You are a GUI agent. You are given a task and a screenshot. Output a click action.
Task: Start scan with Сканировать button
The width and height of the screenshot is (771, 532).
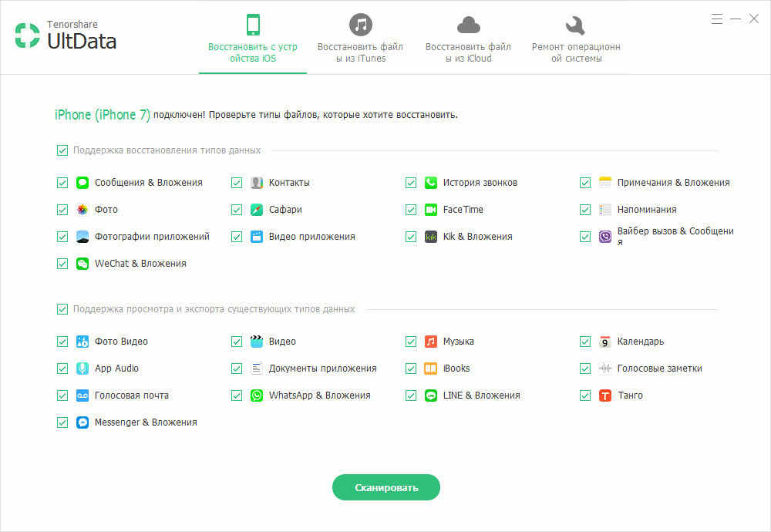386,487
